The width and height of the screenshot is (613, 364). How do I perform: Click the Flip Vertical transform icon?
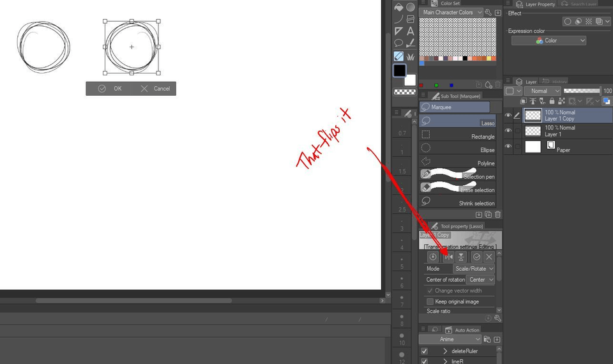point(460,257)
